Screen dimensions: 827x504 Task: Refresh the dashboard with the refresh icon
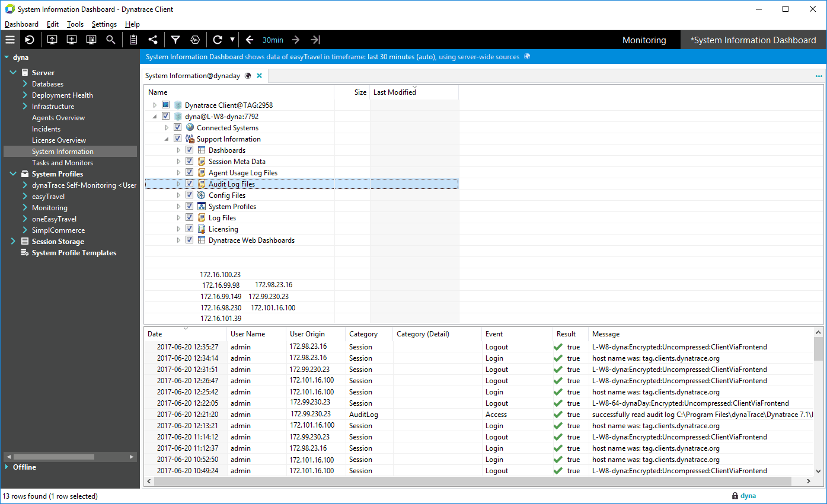[x=218, y=40]
